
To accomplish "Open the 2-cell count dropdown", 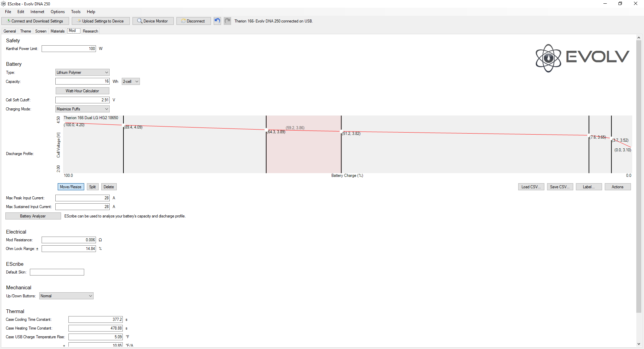I will click(130, 82).
